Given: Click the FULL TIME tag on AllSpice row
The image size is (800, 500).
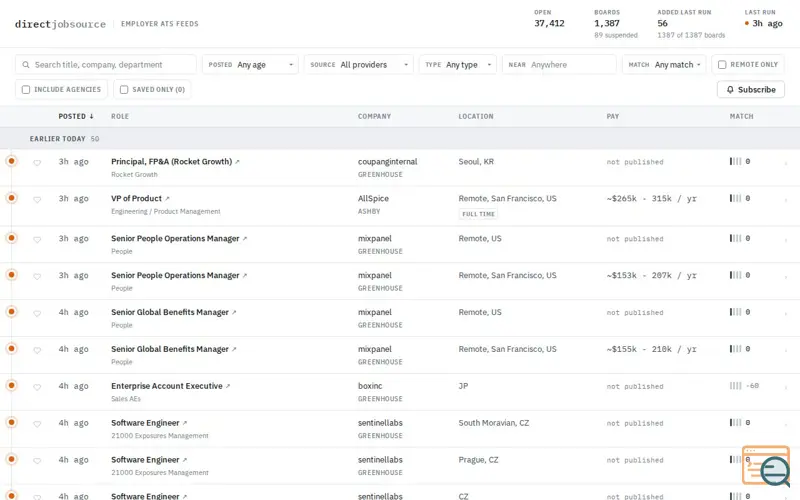Looking at the screenshot, I should click(x=479, y=214).
